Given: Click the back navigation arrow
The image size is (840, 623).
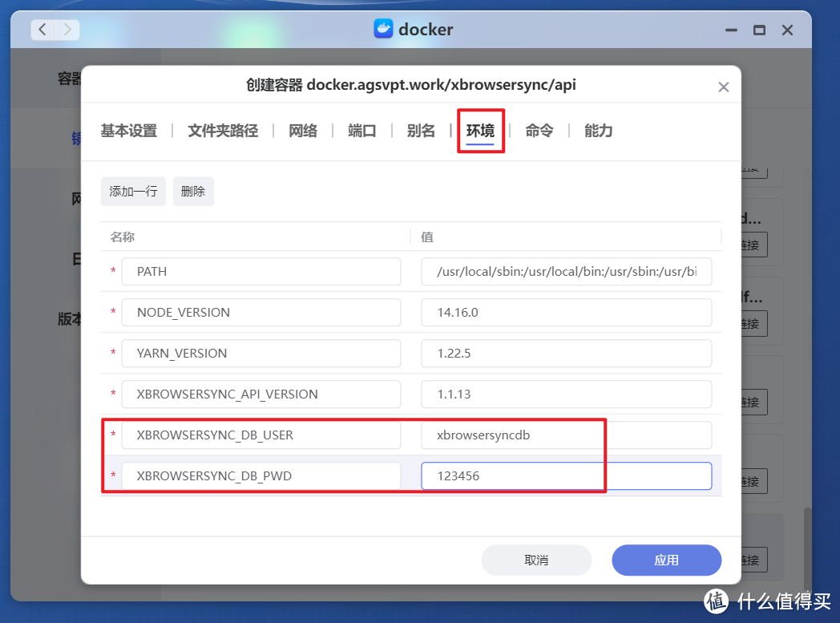Looking at the screenshot, I should click(x=42, y=29).
